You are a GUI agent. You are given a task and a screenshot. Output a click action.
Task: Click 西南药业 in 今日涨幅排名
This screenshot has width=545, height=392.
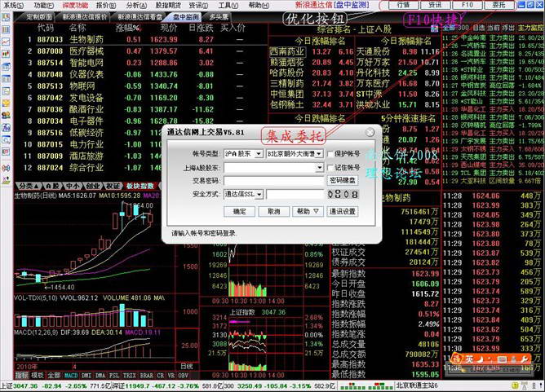[287, 51]
